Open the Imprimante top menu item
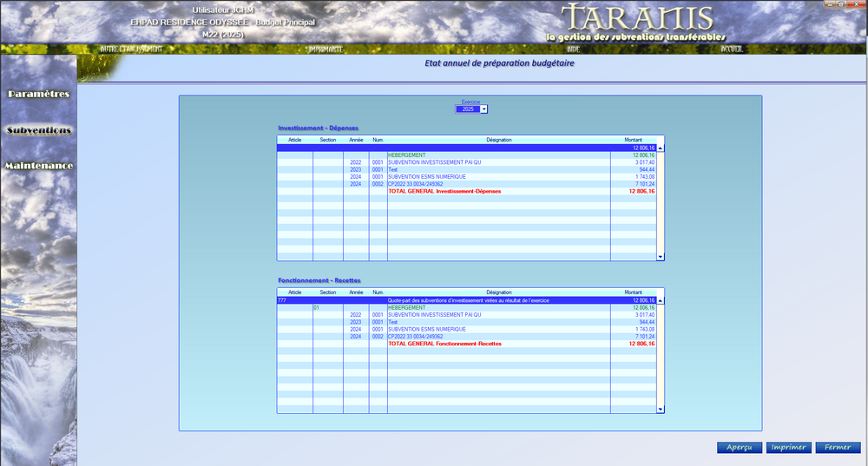The width and height of the screenshot is (868, 466). click(325, 49)
